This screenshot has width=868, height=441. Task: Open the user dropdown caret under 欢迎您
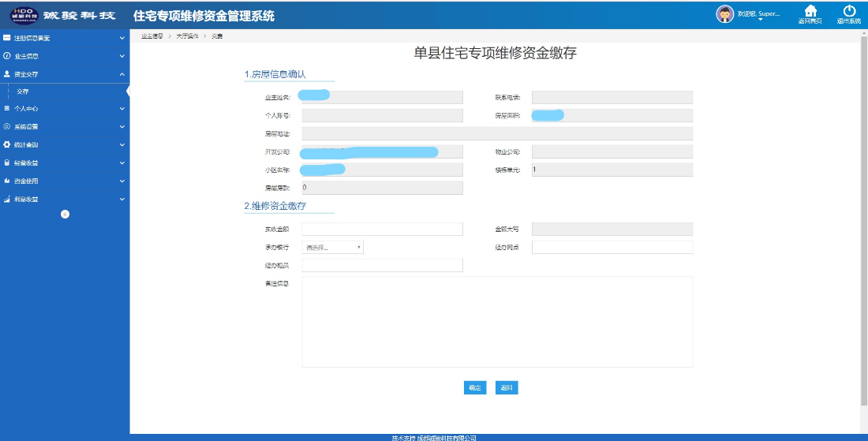pos(760,20)
